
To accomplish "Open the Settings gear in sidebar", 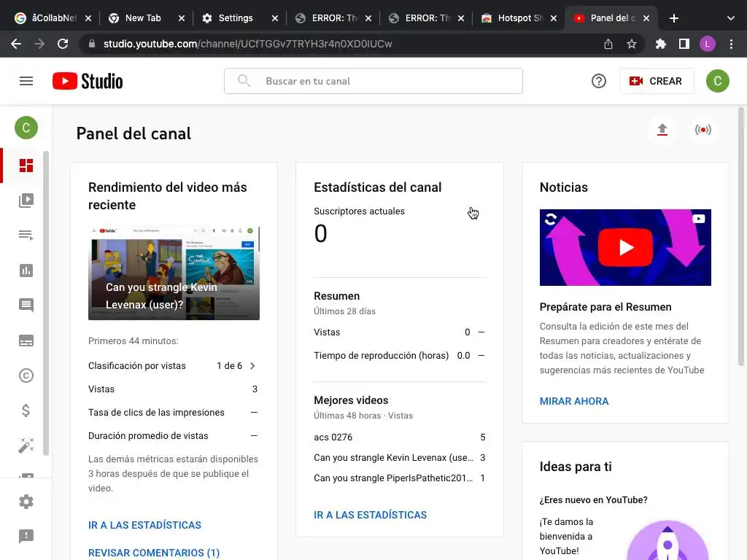I will [x=26, y=502].
